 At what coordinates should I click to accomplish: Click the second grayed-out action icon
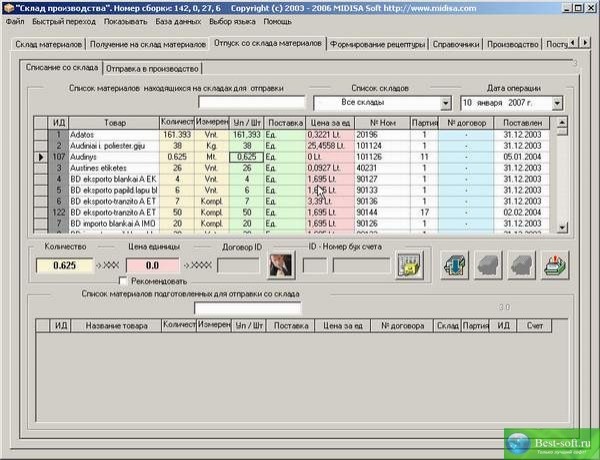tap(520, 265)
